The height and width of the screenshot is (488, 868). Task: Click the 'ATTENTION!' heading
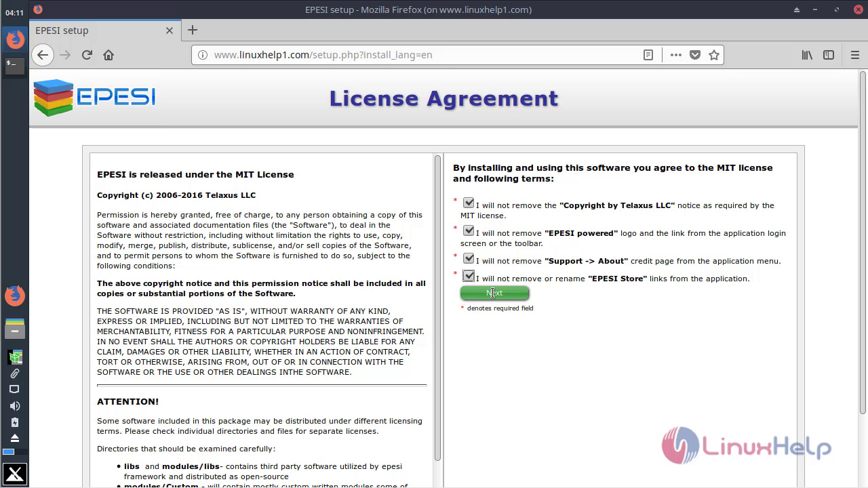tap(128, 401)
